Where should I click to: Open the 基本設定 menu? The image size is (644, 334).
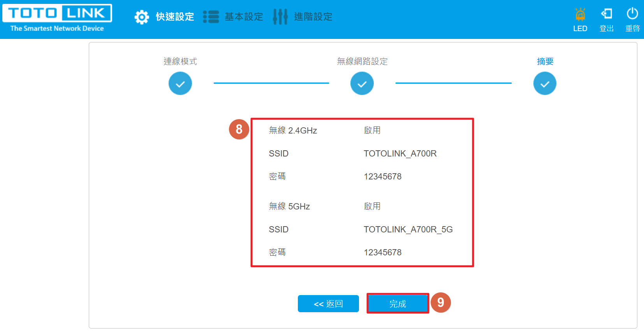click(244, 17)
